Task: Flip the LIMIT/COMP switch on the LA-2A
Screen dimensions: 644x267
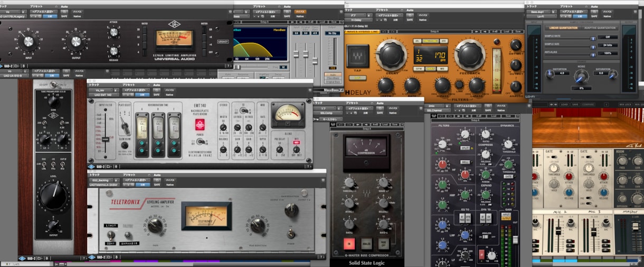Action: (111, 235)
